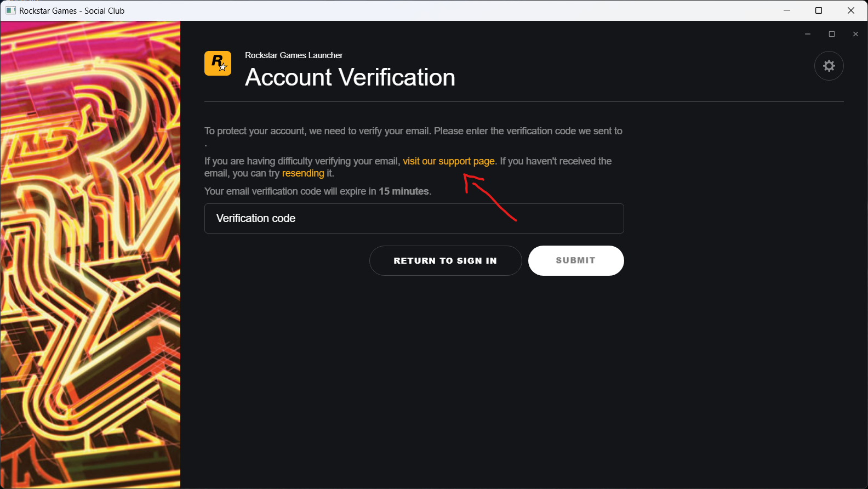
Task: Click the 'resending' email link
Action: click(x=303, y=173)
